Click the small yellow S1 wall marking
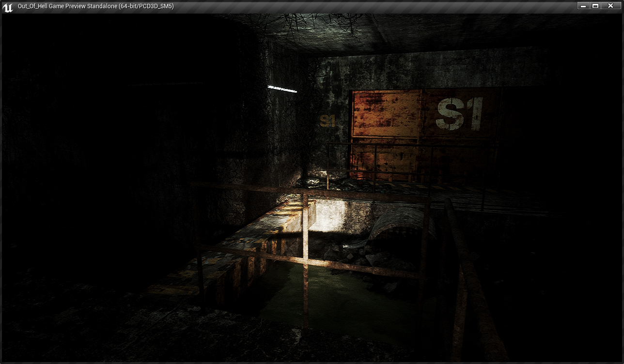The height and width of the screenshot is (364, 624). [328, 121]
